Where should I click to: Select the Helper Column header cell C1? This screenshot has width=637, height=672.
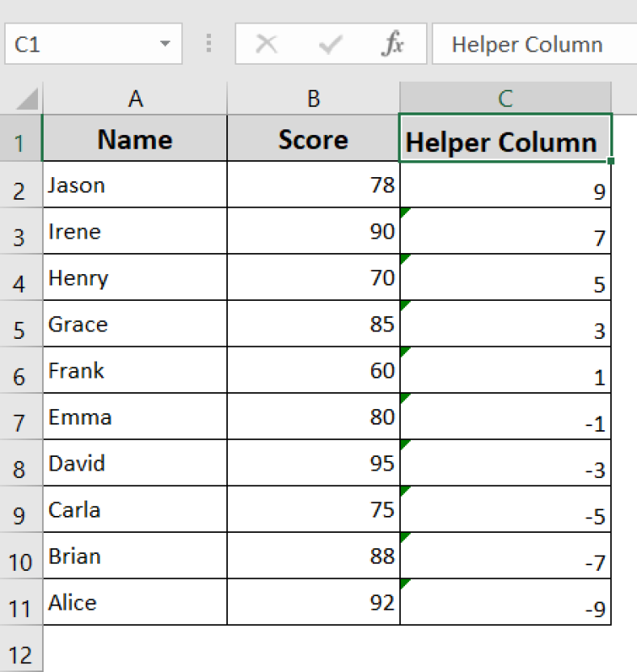pyautogui.click(x=504, y=139)
